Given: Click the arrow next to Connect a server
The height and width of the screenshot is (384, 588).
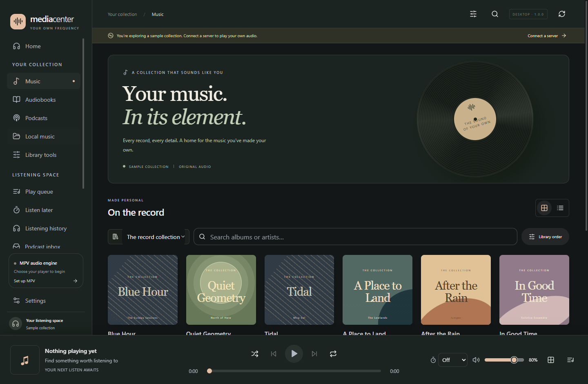Looking at the screenshot, I should point(564,36).
